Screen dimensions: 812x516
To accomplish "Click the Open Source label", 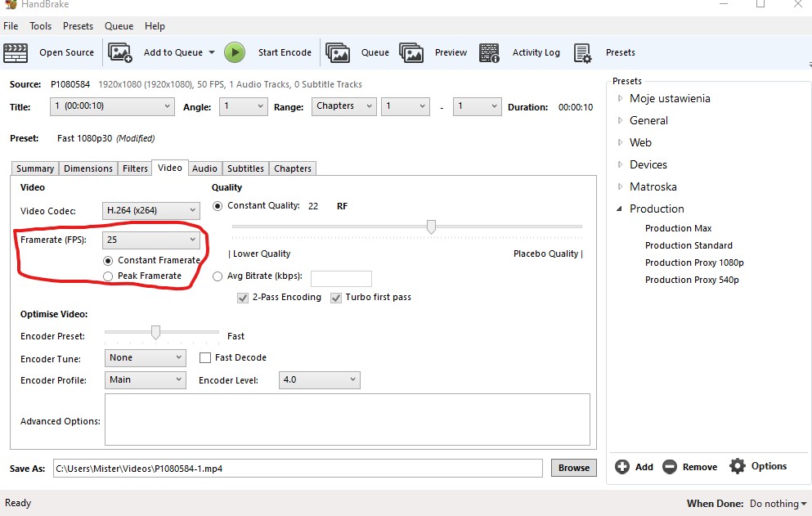I will click(x=67, y=52).
